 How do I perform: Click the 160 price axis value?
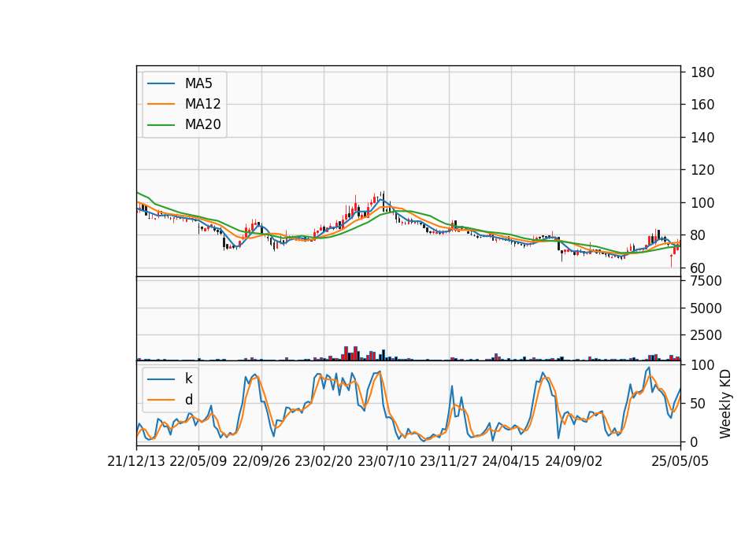tap(702, 105)
